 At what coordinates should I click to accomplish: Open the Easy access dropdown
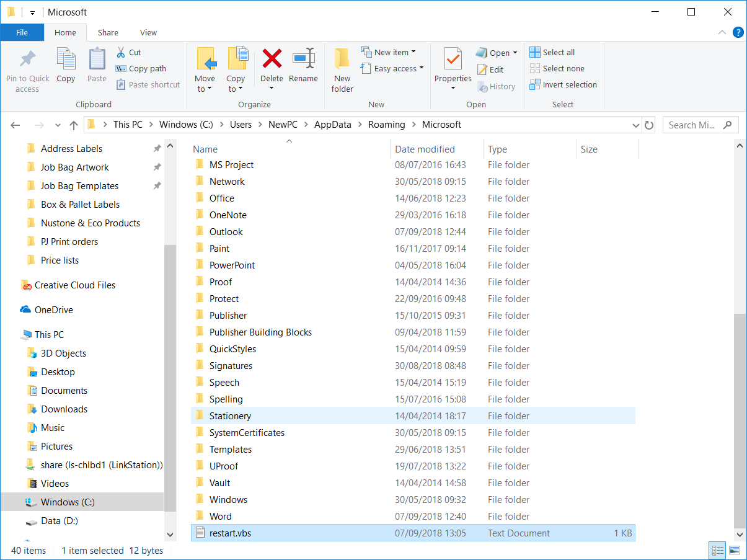(x=392, y=68)
